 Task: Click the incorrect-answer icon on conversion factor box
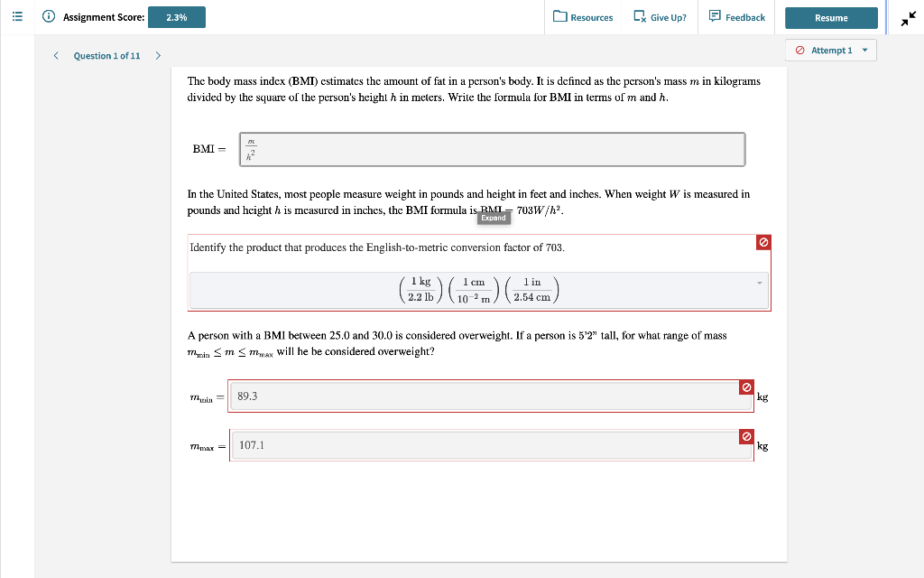[x=763, y=242]
